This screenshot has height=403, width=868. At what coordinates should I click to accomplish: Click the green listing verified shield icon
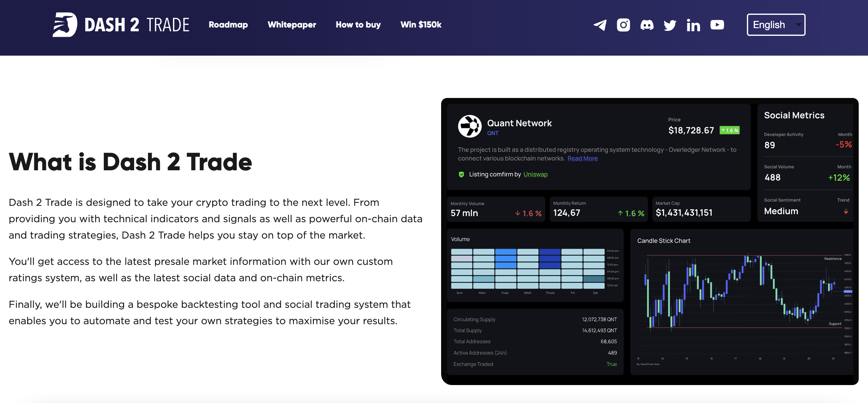[x=461, y=174]
